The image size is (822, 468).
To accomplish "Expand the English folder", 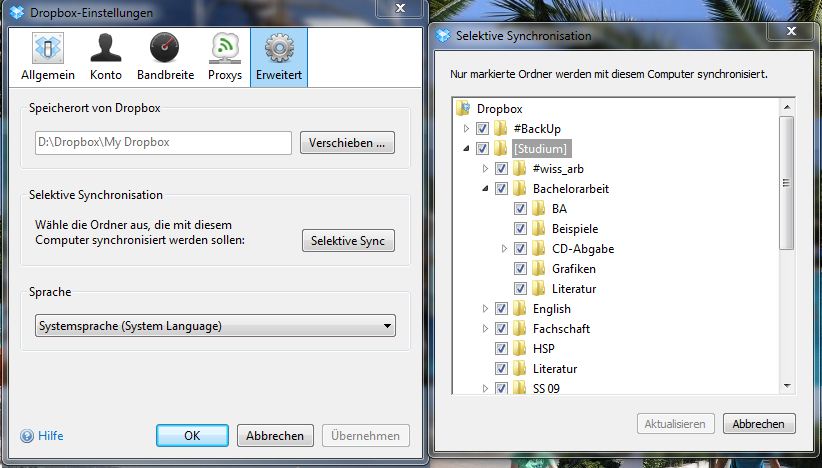I will point(485,309).
